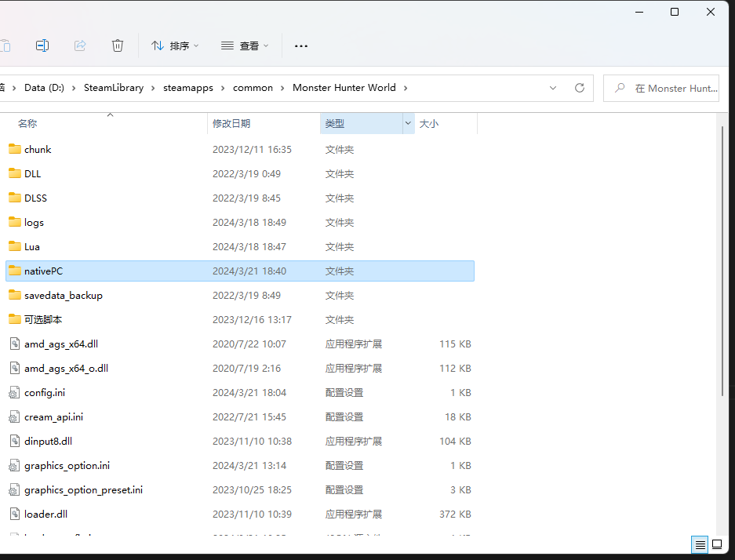
Task: Navigate to Data (D:) in breadcrumb
Action: (44, 88)
